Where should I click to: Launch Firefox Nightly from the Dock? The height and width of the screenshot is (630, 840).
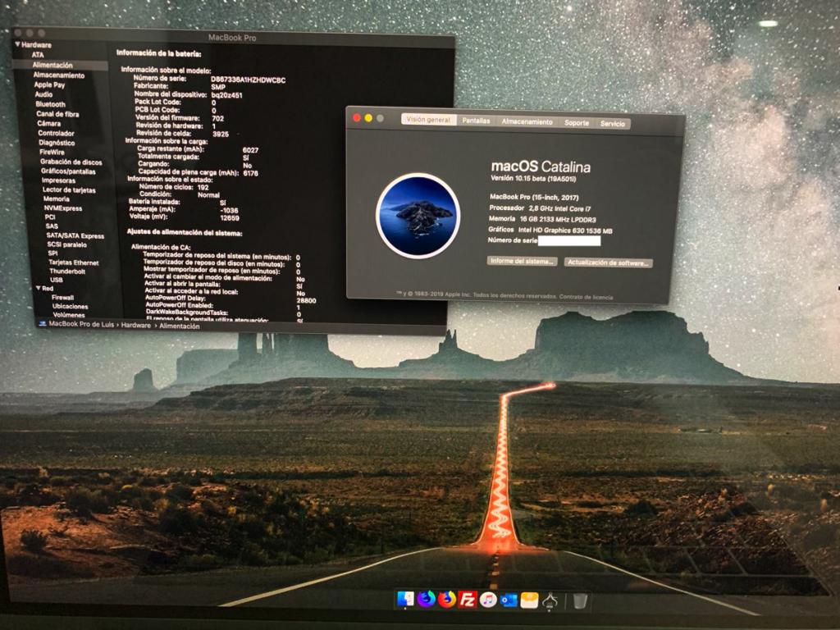pyautogui.click(x=427, y=599)
